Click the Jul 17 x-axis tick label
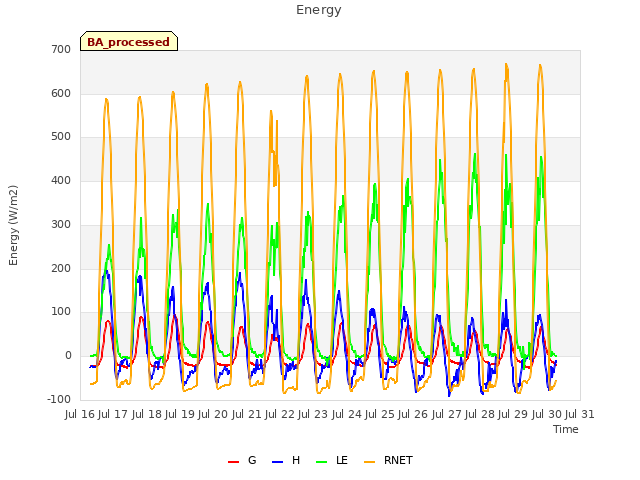The height and width of the screenshot is (480, 640). click(x=113, y=415)
